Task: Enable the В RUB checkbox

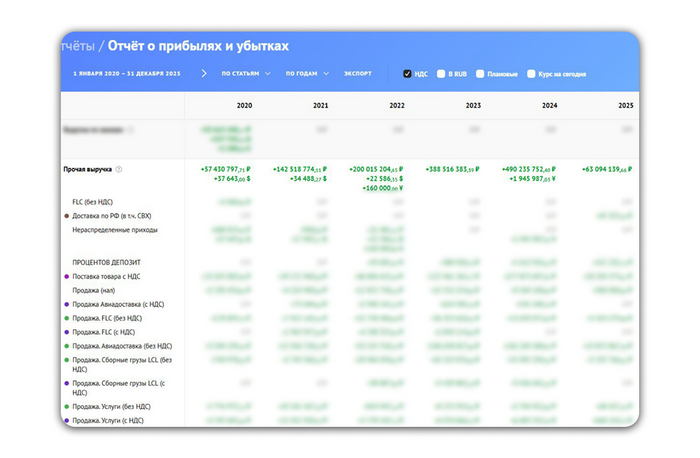Action: 439,74
